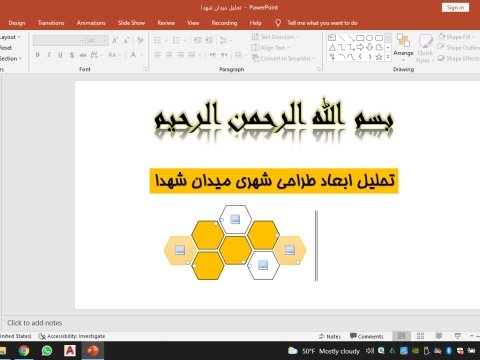Open the Line Spacing dropdown
The width and height of the screenshot is (480, 360).
point(226,41)
